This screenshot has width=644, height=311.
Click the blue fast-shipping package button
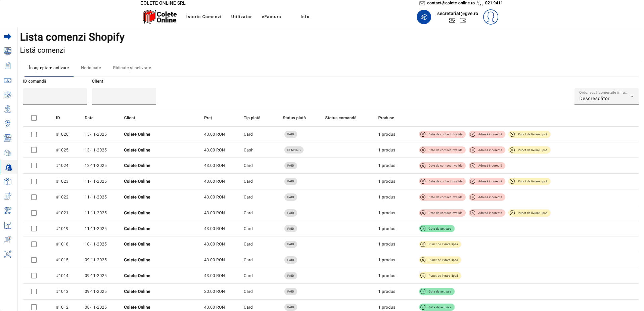424,17
